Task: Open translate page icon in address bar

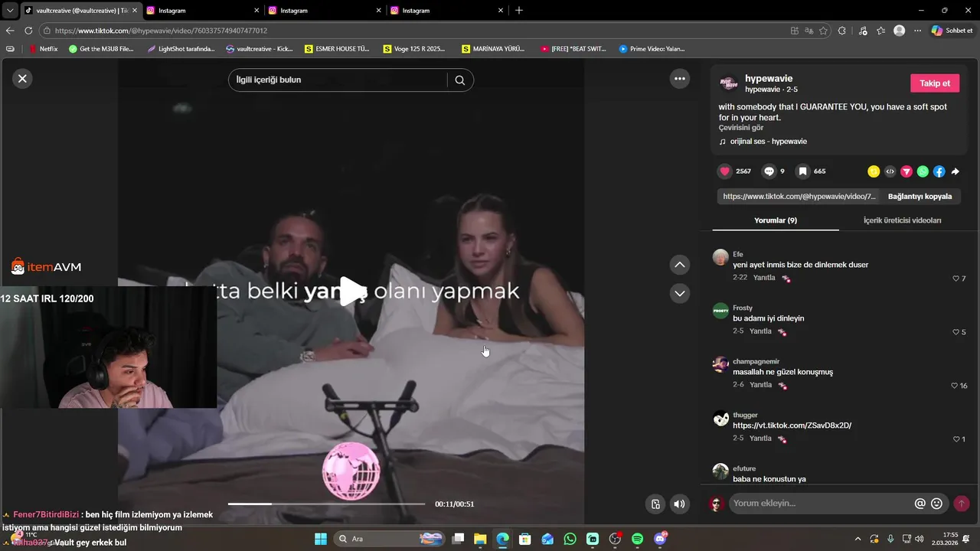Action: tap(809, 31)
